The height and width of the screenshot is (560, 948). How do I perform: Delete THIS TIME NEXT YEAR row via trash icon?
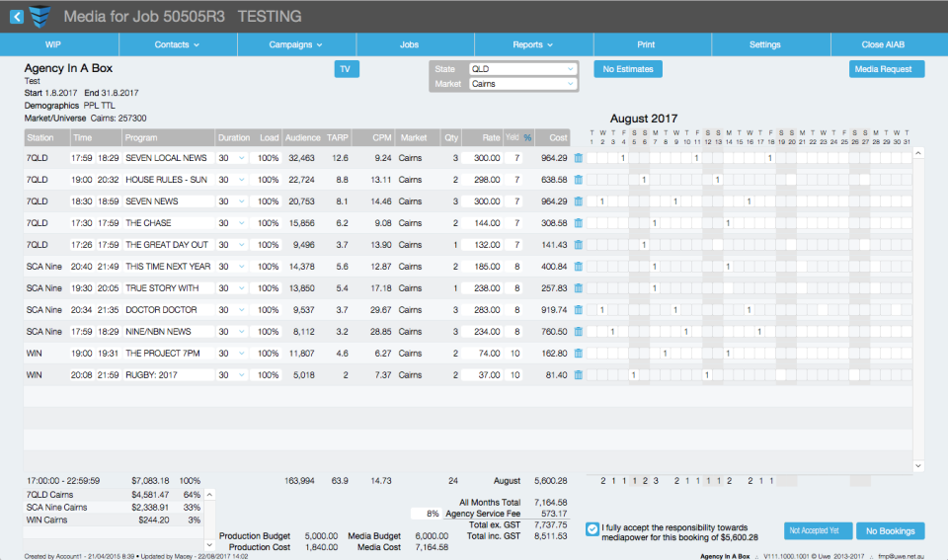click(578, 267)
